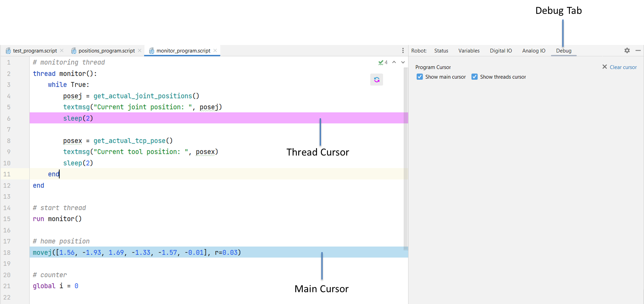This screenshot has height=304, width=644.
Task: Open the editor tabs three-dot menu
Action: [403, 51]
